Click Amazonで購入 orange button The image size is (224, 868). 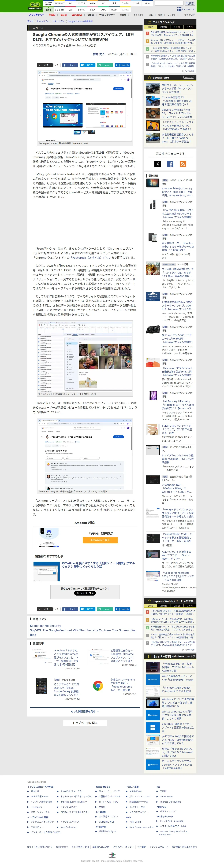(100, 540)
